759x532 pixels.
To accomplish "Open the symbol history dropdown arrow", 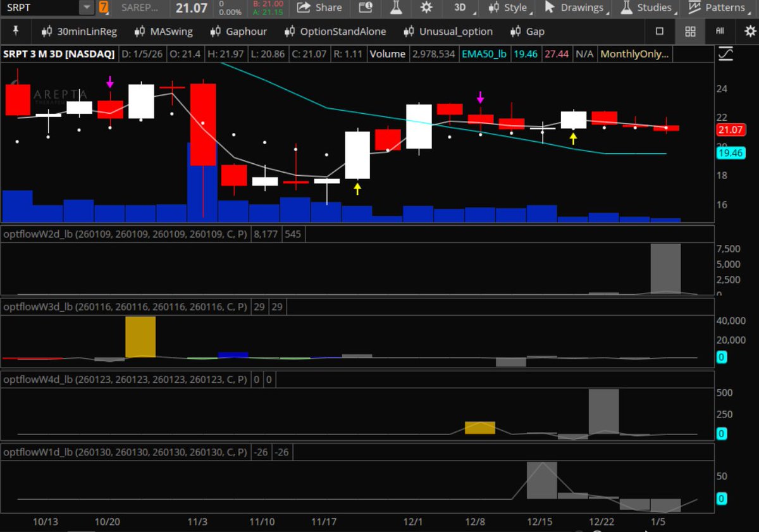I will tap(87, 8).
